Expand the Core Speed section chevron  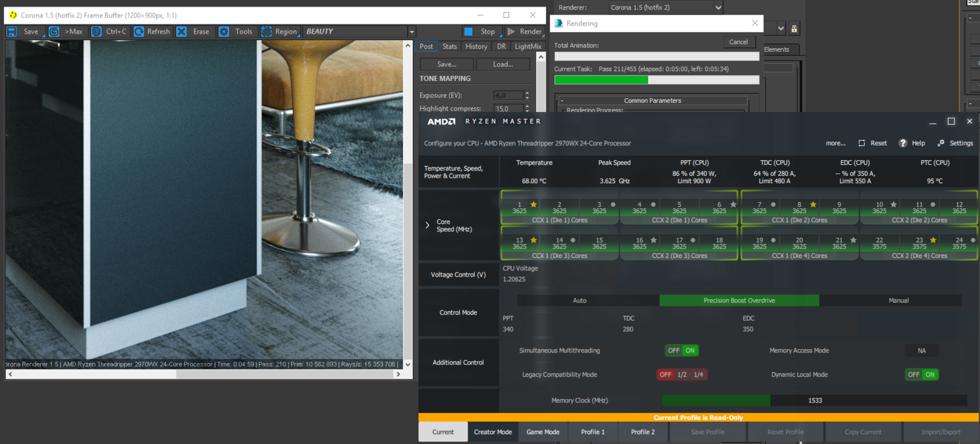427,225
